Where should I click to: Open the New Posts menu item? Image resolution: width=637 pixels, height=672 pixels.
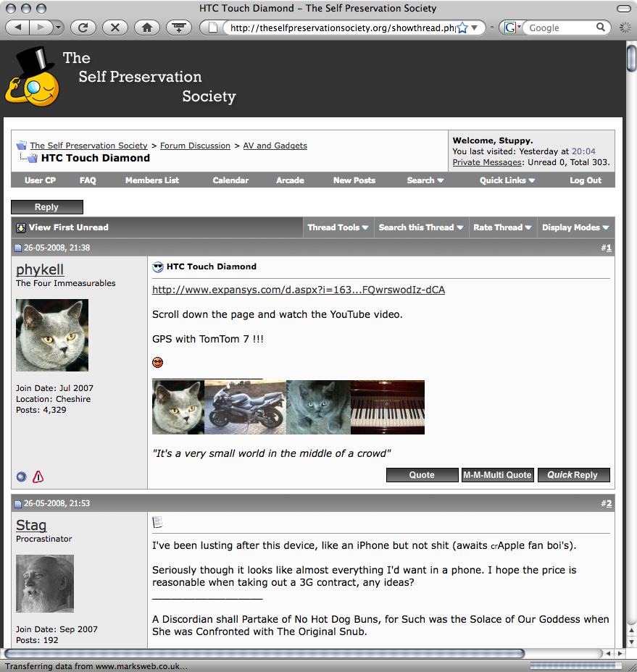pos(354,180)
